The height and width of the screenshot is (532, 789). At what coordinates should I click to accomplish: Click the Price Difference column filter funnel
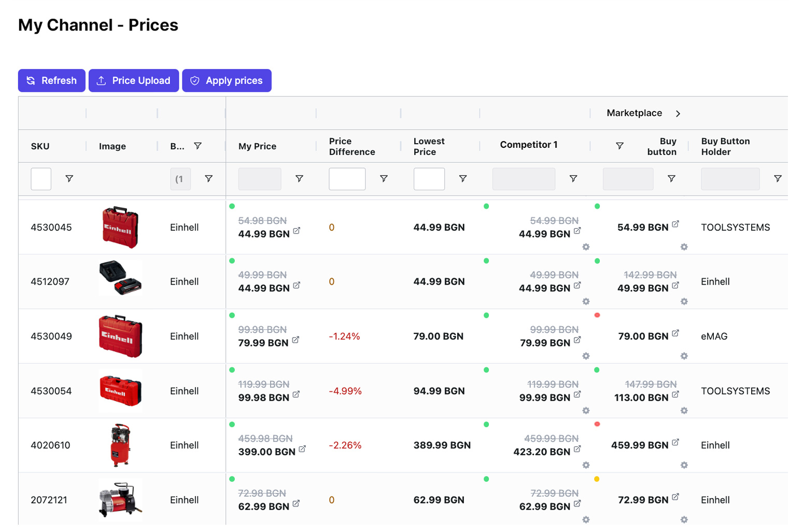(384, 178)
